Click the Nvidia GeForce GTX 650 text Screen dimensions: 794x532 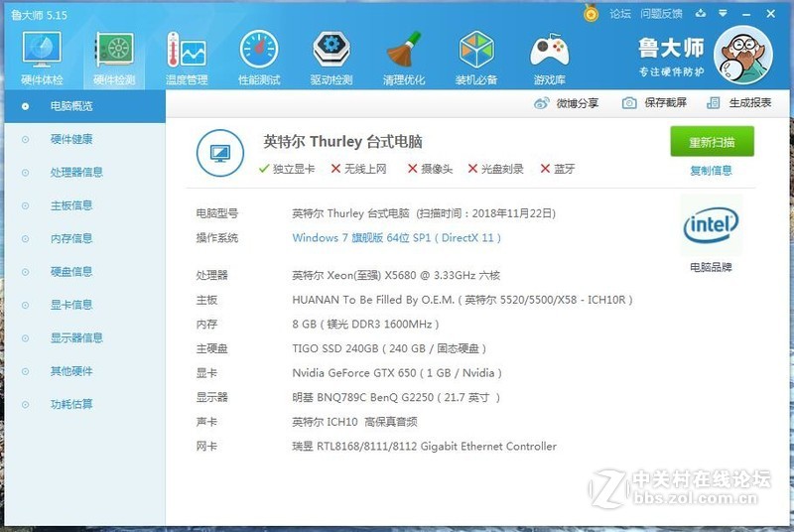[x=396, y=373]
